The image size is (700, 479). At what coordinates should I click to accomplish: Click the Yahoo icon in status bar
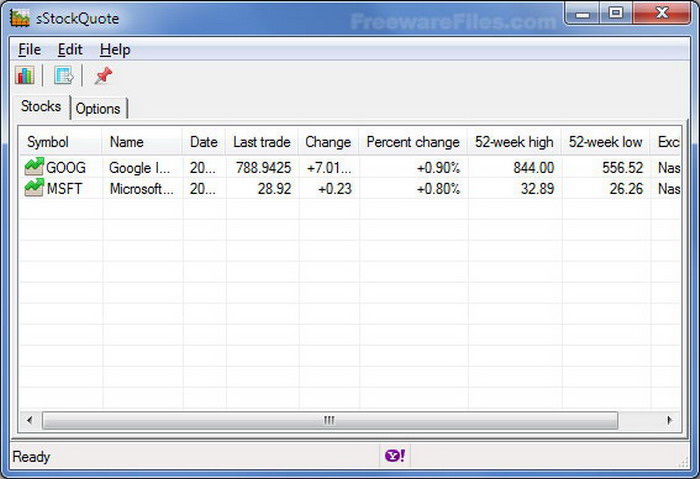[395, 456]
